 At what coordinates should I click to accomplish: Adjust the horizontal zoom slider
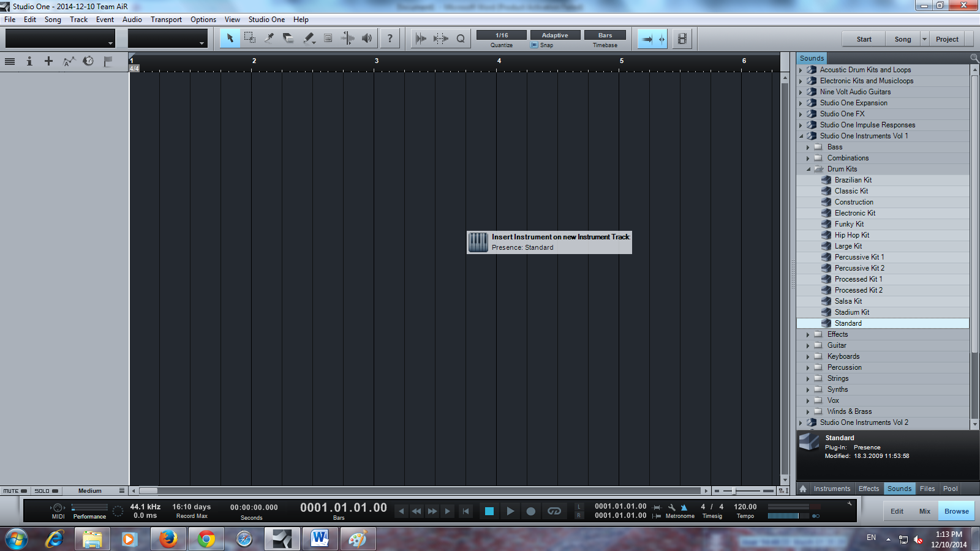[734, 491]
